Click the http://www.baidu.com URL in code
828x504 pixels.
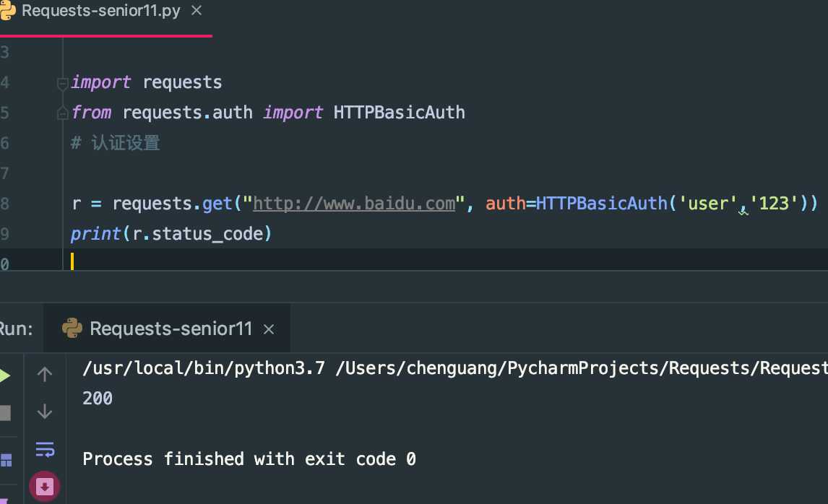(354, 204)
